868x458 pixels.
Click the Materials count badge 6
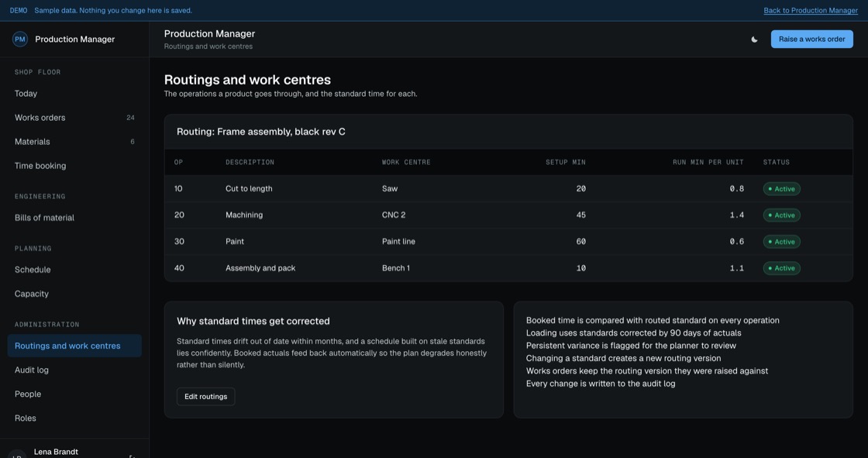[133, 142]
